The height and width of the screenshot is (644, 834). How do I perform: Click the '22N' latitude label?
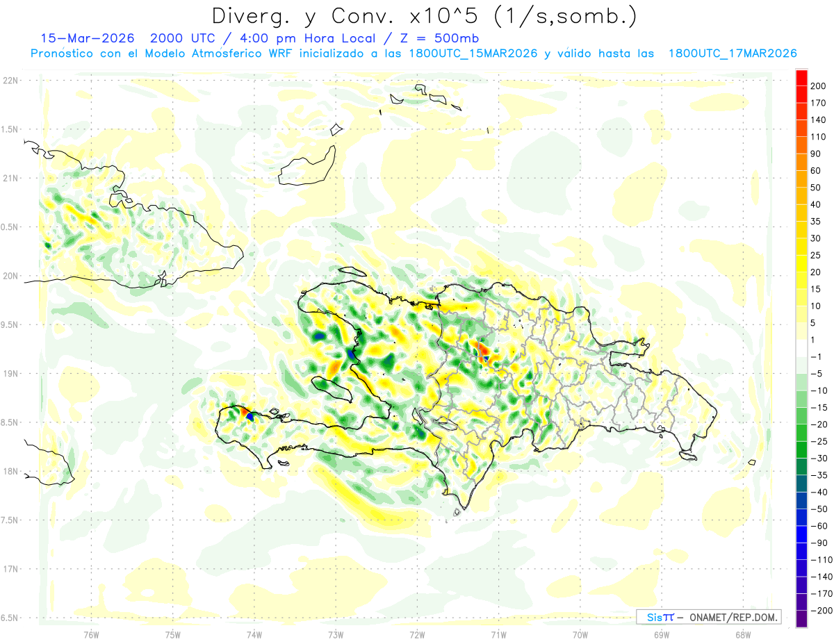pos(10,81)
